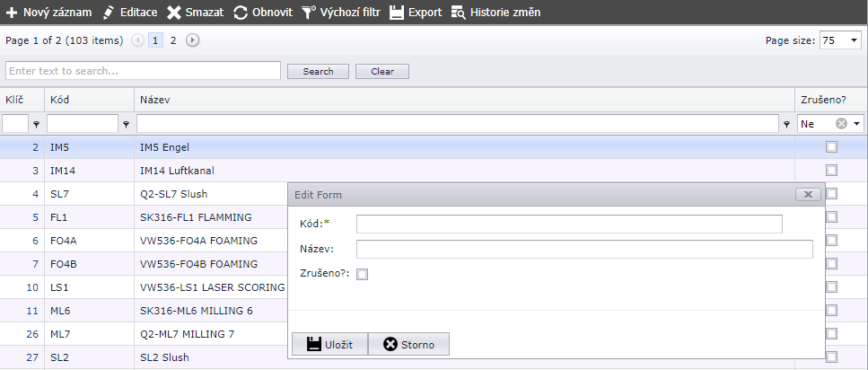Toggle Zrušeno checkbox for IM14 Luftkanal row
The height and width of the screenshot is (370, 868).
[831, 170]
